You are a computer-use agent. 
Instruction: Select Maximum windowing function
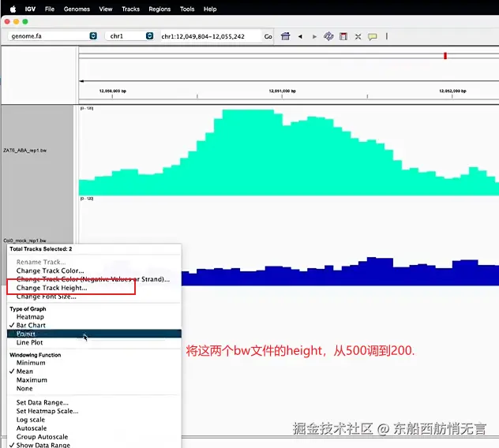tap(32, 380)
